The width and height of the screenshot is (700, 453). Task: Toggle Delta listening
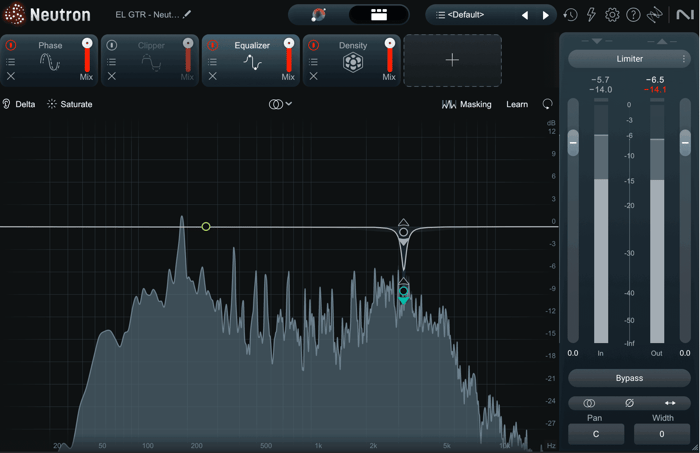(19, 104)
